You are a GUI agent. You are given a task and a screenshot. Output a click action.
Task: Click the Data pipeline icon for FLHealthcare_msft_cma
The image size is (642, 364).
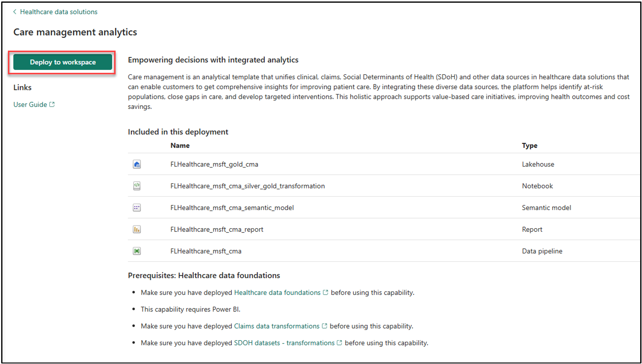pyautogui.click(x=137, y=251)
